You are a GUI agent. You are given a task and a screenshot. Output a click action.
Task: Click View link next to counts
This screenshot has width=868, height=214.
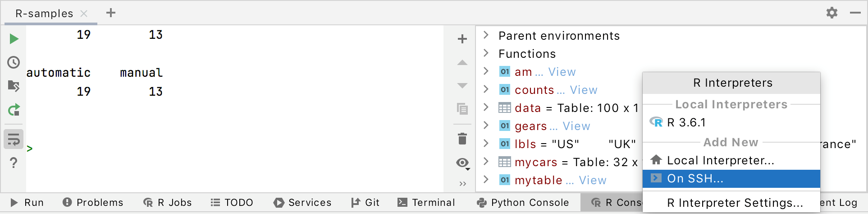click(584, 90)
